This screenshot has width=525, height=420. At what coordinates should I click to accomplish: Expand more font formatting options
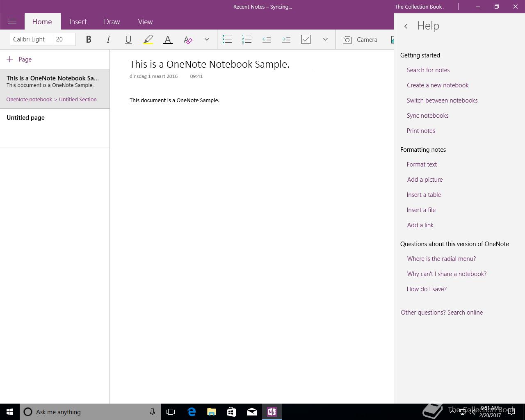[x=207, y=39]
